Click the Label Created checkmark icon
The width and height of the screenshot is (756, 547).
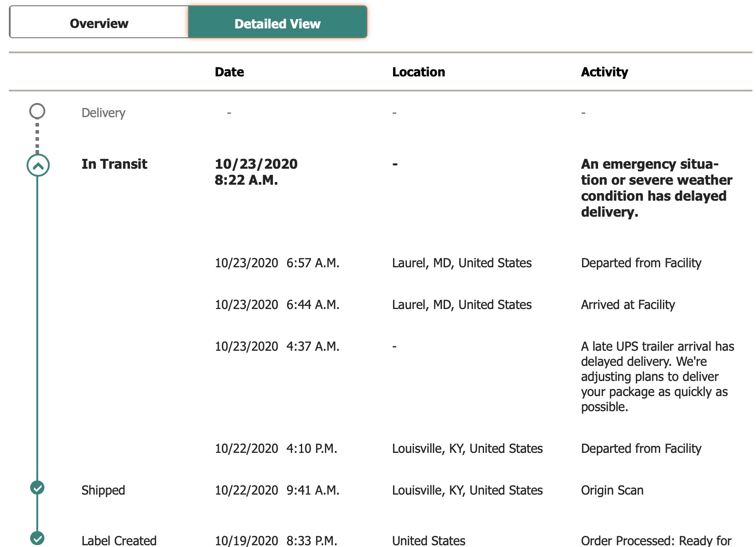click(37, 538)
